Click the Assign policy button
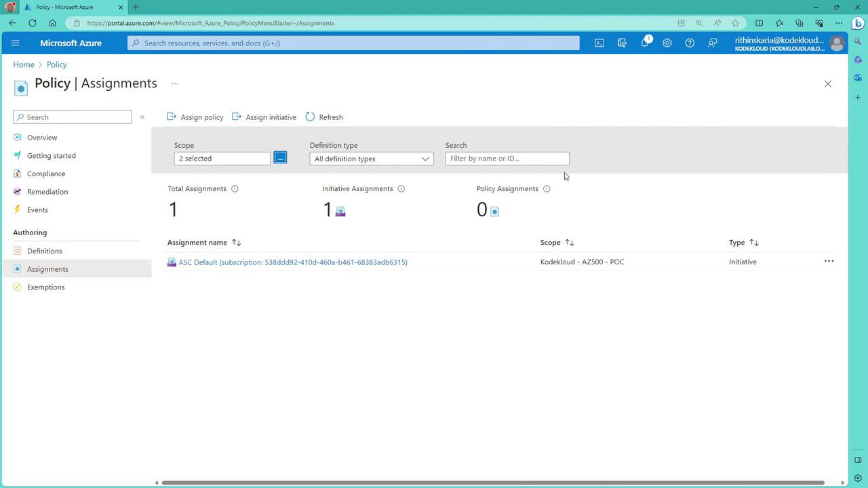This screenshot has height=488, width=868. (x=195, y=117)
